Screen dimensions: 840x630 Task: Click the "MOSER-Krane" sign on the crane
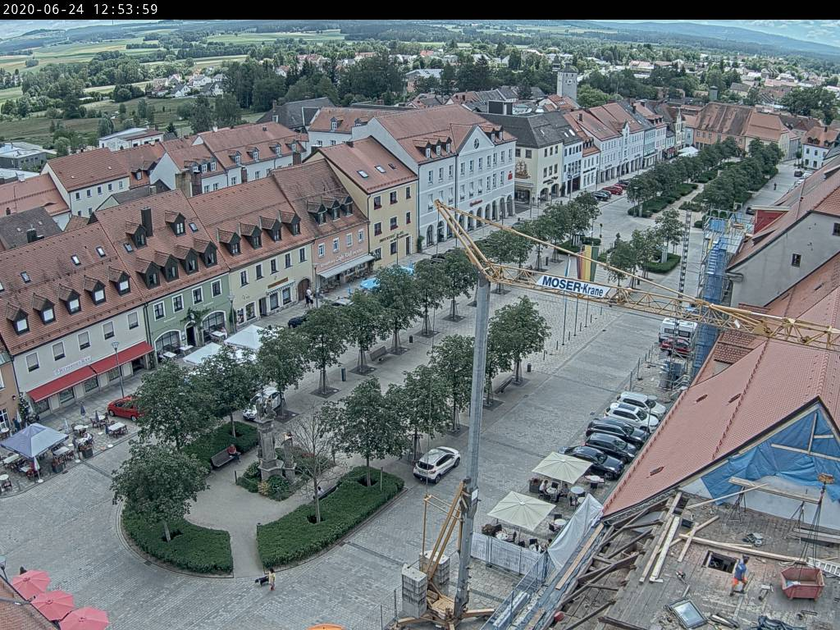pos(573,286)
